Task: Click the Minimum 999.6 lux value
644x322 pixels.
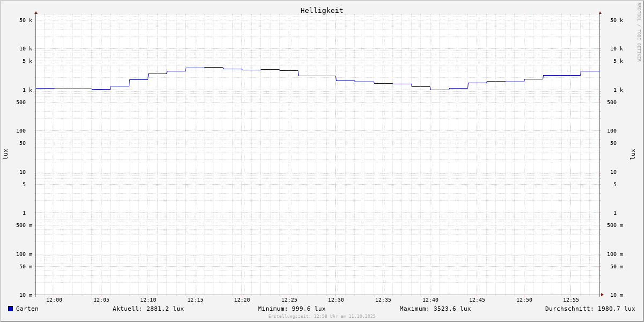Action: (x=291, y=309)
